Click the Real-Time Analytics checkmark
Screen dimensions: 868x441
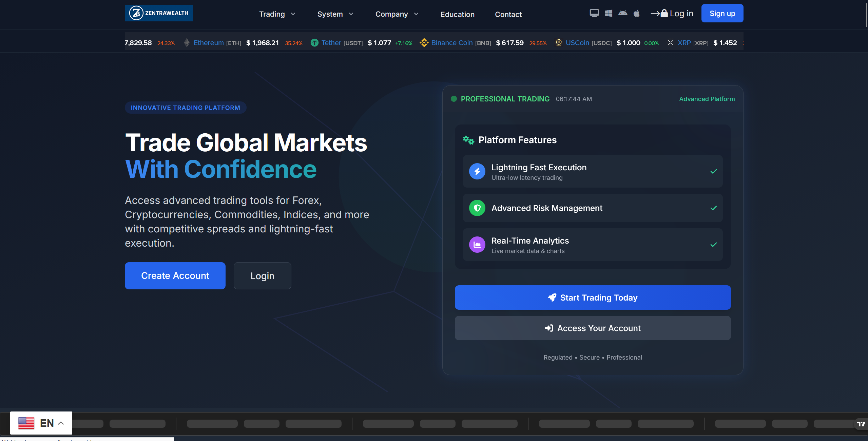coord(713,245)
